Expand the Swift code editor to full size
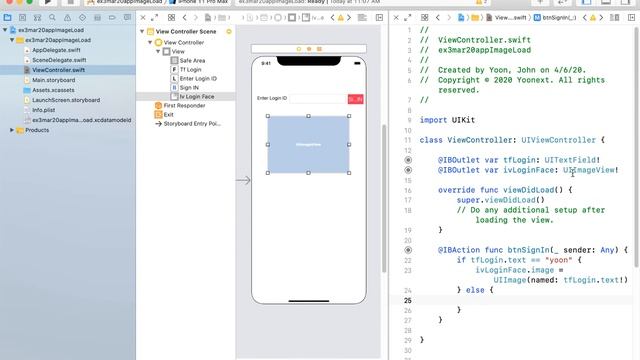The image size is (640, 360). click(x=407, y=18)
